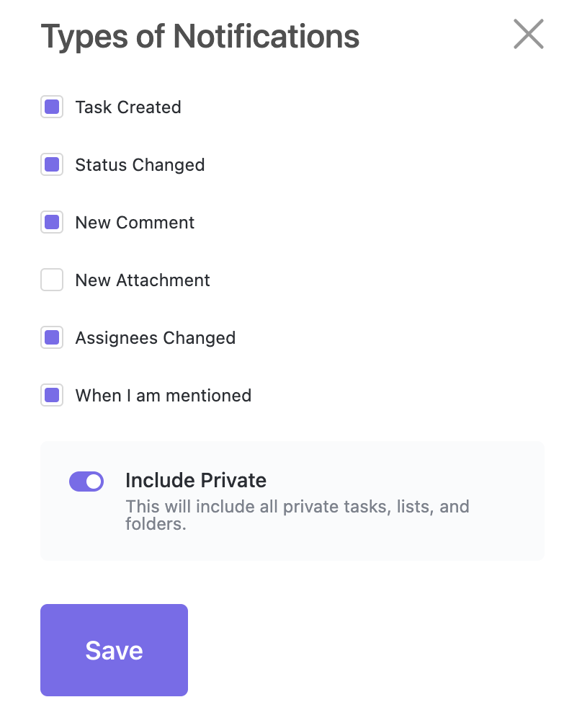This screenshot has width=582, height=728.
Task: Enable the New Attachment checkbox
Action: tap(52, 280)
